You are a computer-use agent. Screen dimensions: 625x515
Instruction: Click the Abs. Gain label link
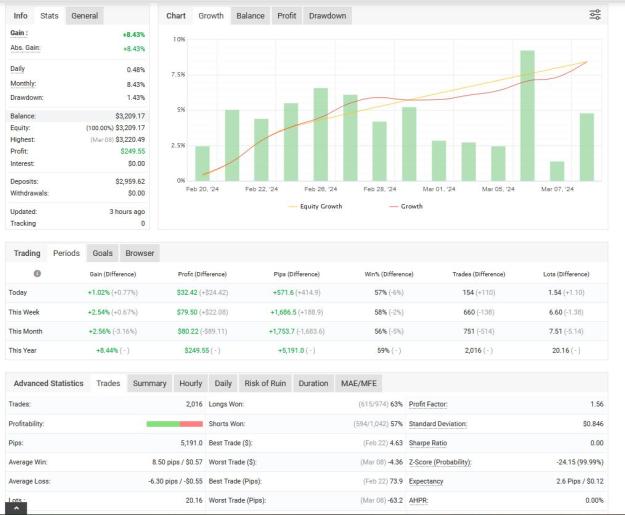[25, 47]
